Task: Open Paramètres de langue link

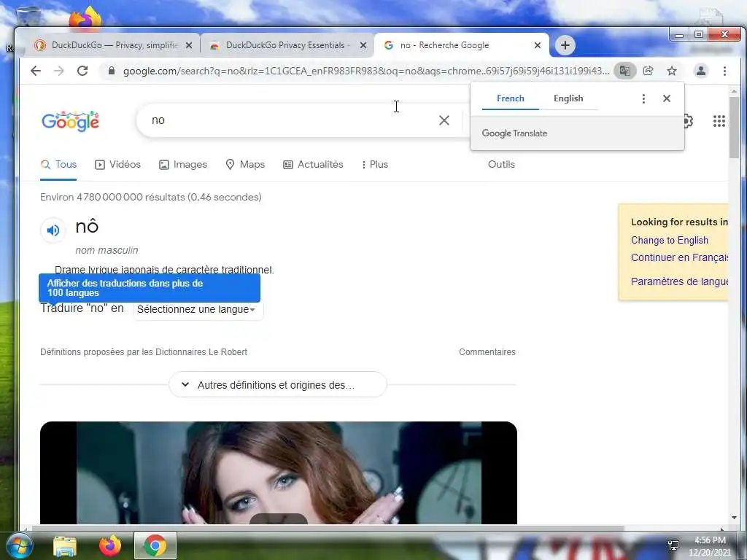Action: pyautogui.click(x=679, y=282)
